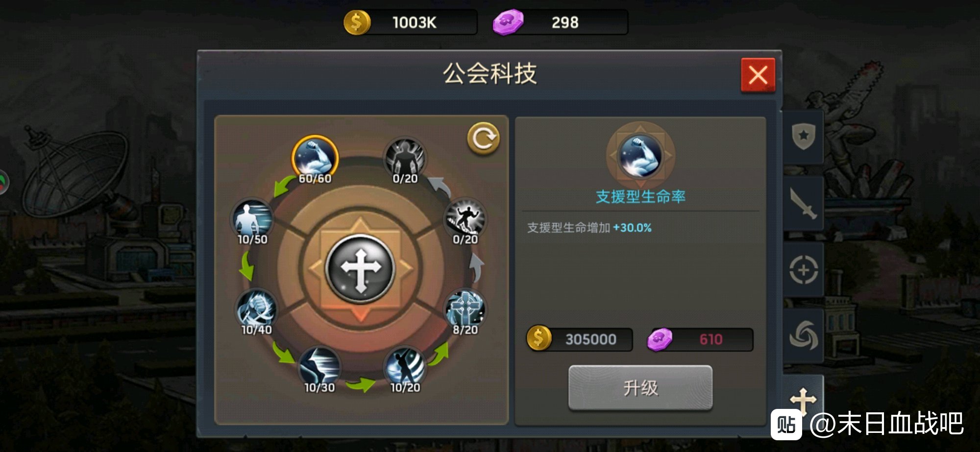This screenshot has width=980, height=452.
Task: Select the leaping figure skill at 0/20
Action: point(465,218)
